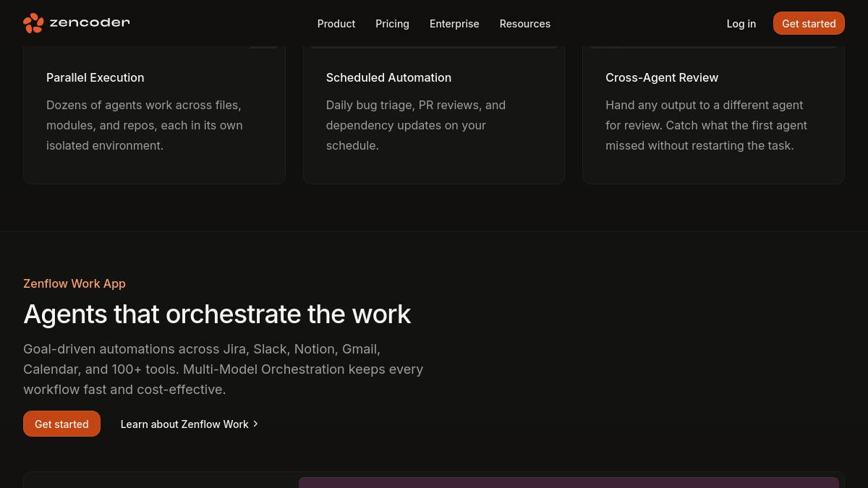Click the Log in link
This screenshot has width=868, height=488.
tap(741, 24)
